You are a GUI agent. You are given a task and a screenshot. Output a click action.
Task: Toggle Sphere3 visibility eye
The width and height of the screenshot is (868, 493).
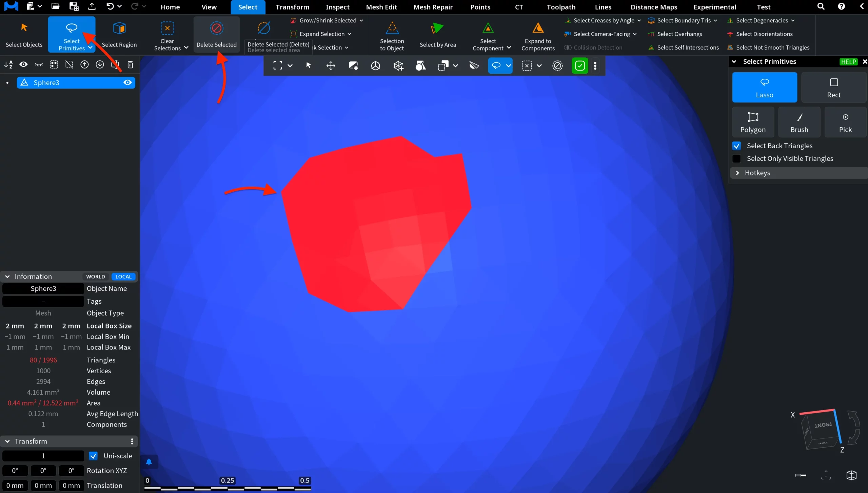pyautogui.click(x=127, y=82)
